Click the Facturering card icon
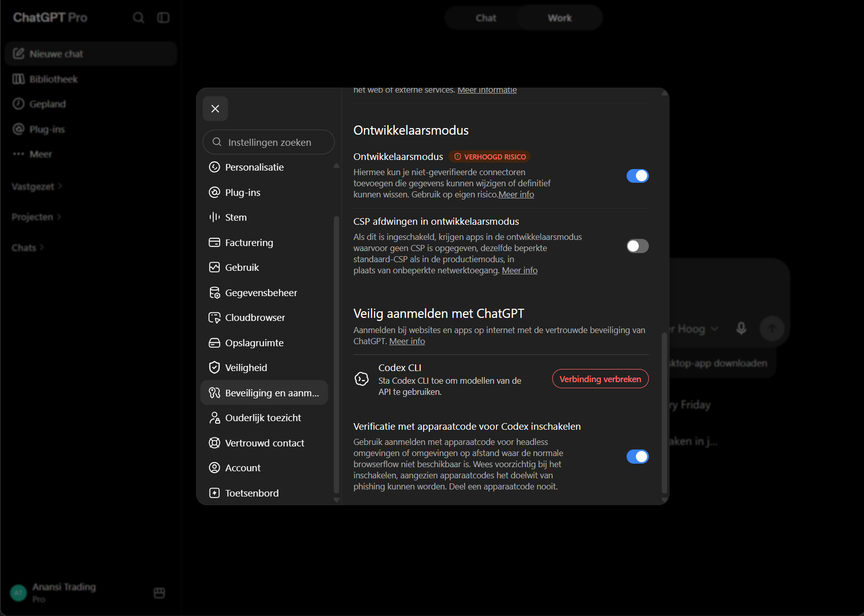The width and height of the screenshot is (864, 616). point(215,242)
